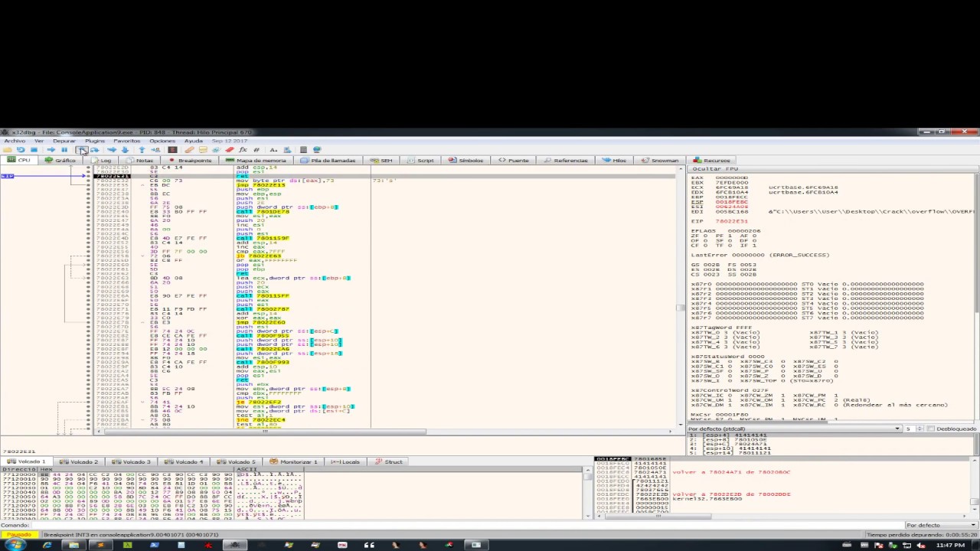Open the Struct tab
This screenshot has height=551, width=980.
pos(389,462)
